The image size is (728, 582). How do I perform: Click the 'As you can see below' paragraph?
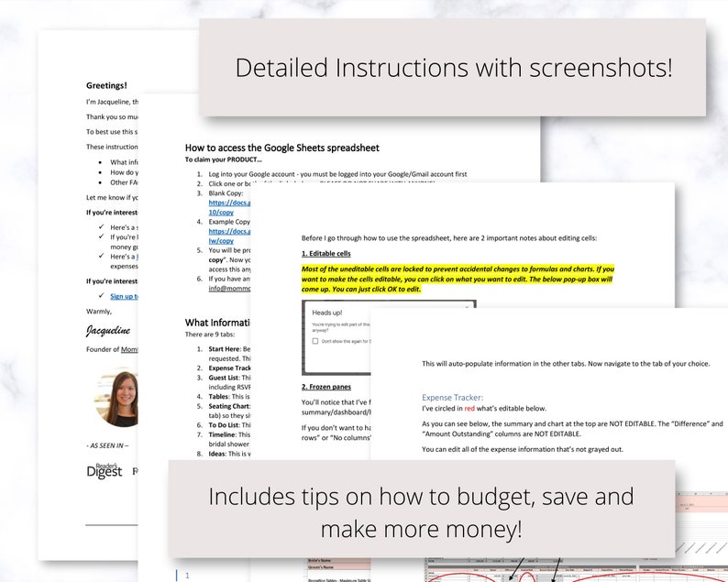[x=572, y=429]
